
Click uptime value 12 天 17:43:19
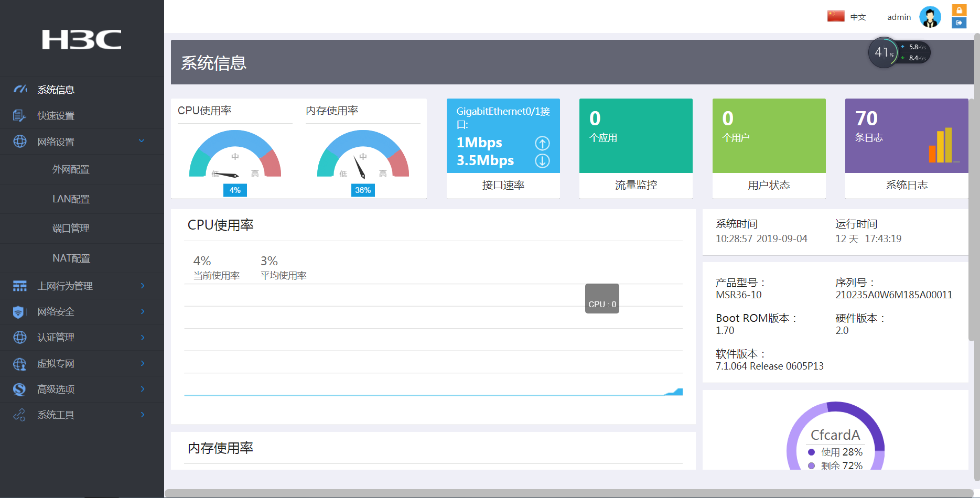[868, 239]
